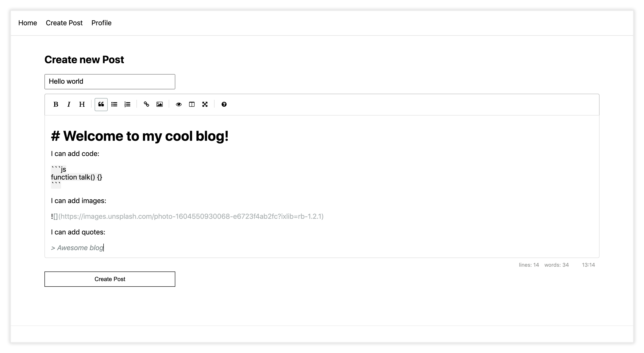Click the unordered list icon

pyautogui.click(x=114, y=104)
